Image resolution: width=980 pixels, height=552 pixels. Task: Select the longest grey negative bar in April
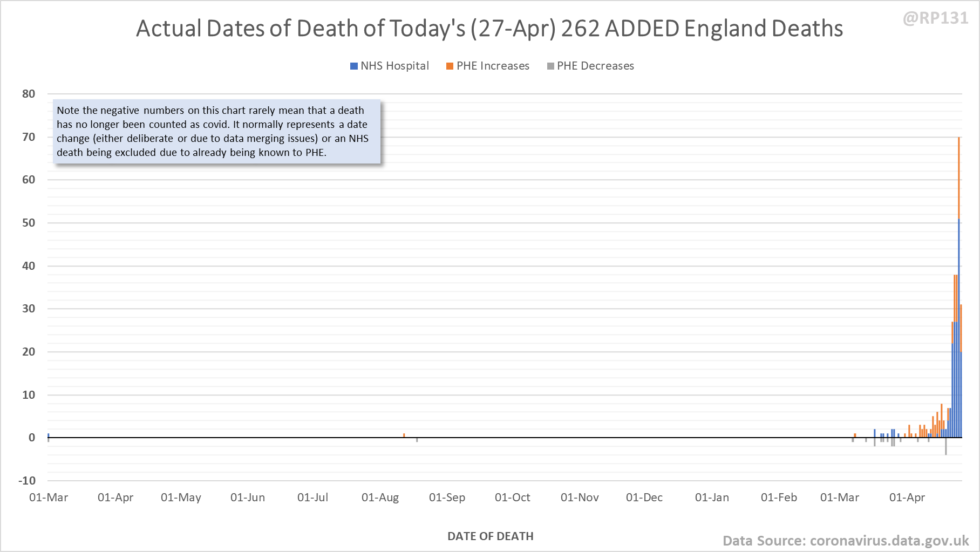(946, 446)
